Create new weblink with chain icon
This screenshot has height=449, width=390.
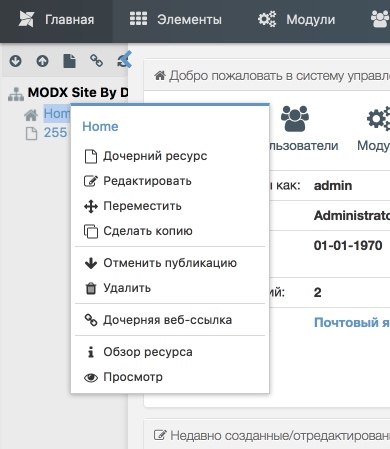96,61
